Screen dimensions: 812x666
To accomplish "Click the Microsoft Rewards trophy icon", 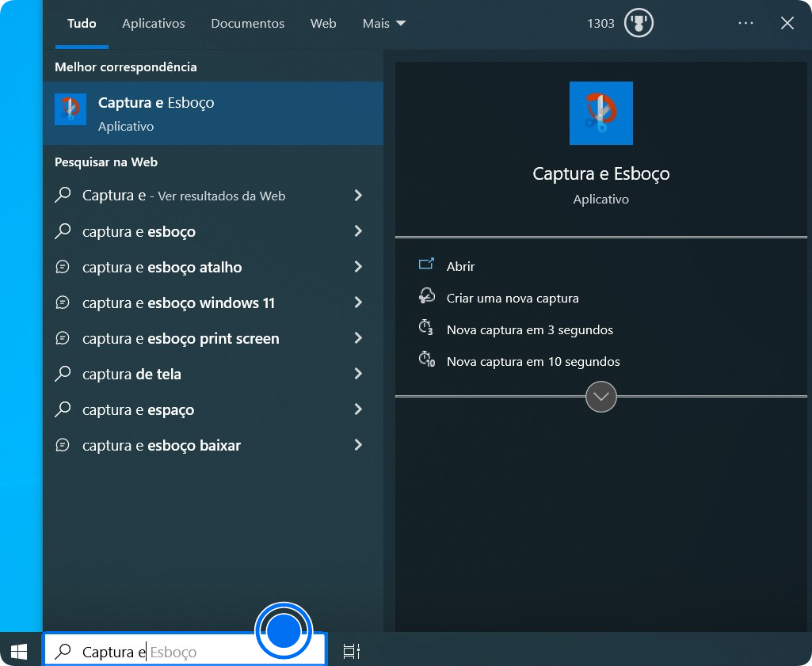I will (x=637, y=23).
